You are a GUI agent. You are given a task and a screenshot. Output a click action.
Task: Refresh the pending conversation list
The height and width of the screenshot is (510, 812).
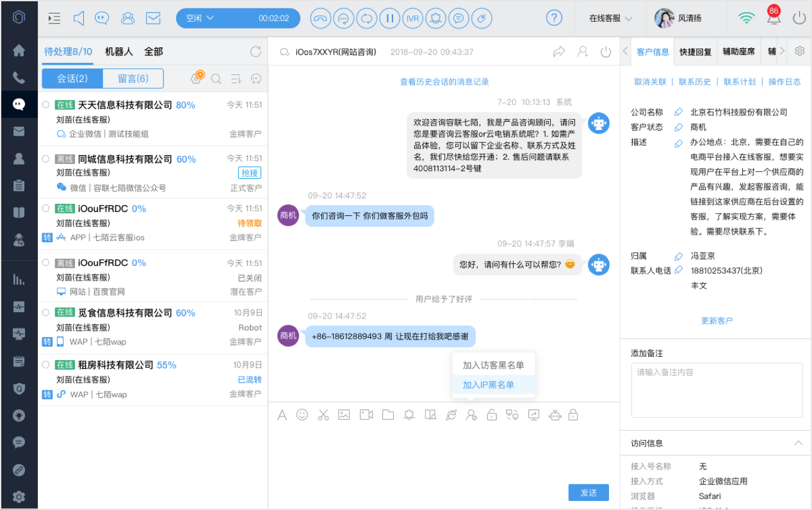pos(256,51)
